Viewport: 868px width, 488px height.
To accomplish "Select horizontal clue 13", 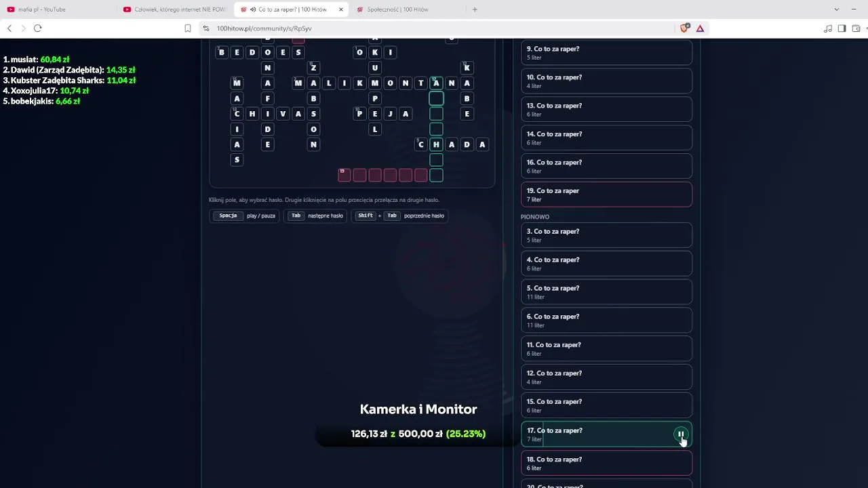I will [x=606, y=110].
